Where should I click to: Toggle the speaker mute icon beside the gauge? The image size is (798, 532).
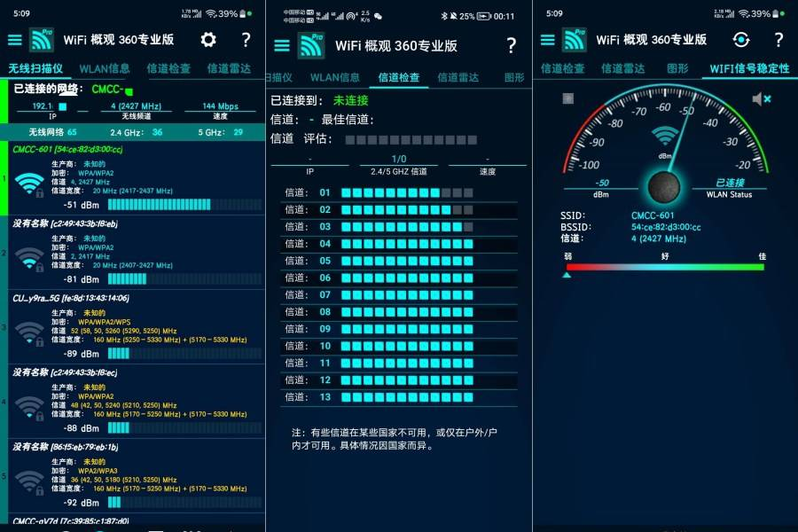[x=761, y=98]
